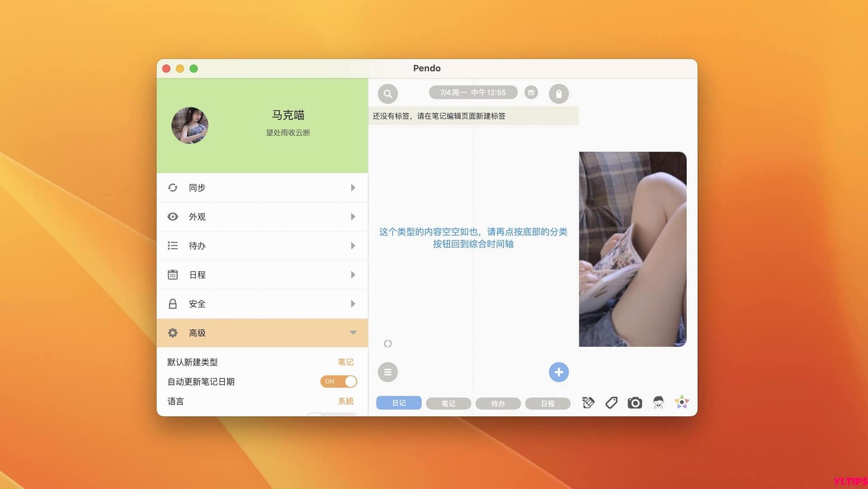
Task: Click the person avatar icon near the camera
Action: pyautogui.click(x=658, y=402)
